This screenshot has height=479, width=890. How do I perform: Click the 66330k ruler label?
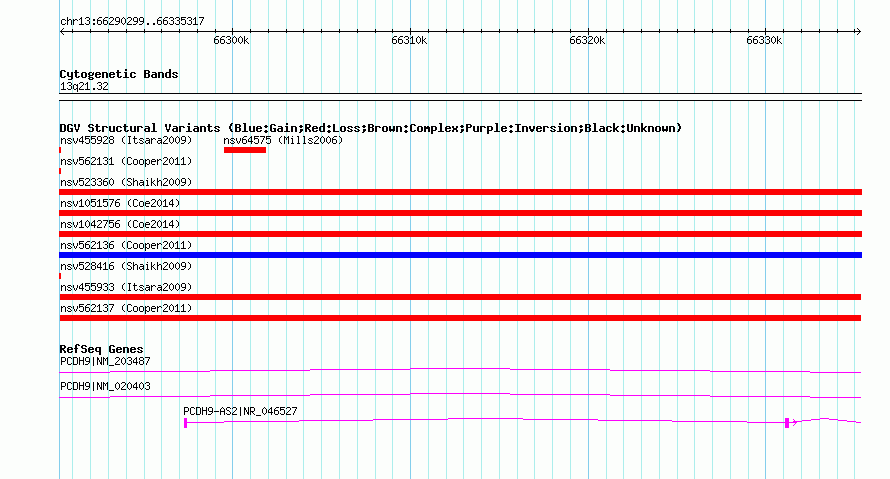click(x=764, y=40)
